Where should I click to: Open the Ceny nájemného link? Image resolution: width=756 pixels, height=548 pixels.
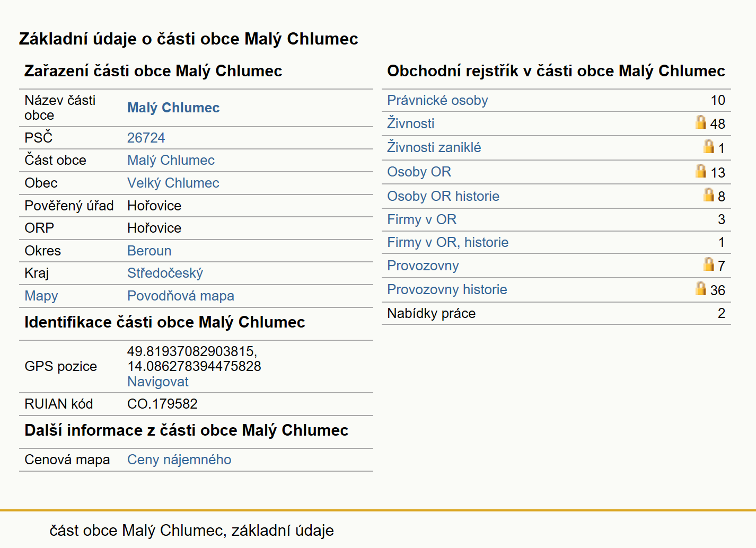pos(179,459)
